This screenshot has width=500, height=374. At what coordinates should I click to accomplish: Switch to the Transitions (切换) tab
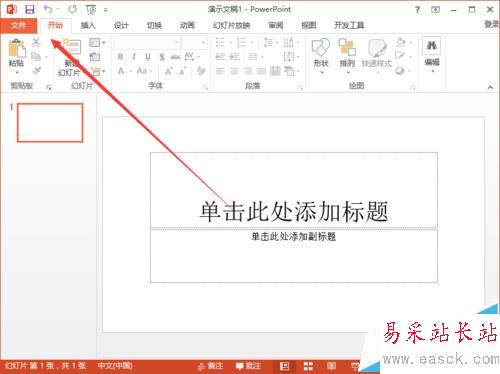pos(154,25)
